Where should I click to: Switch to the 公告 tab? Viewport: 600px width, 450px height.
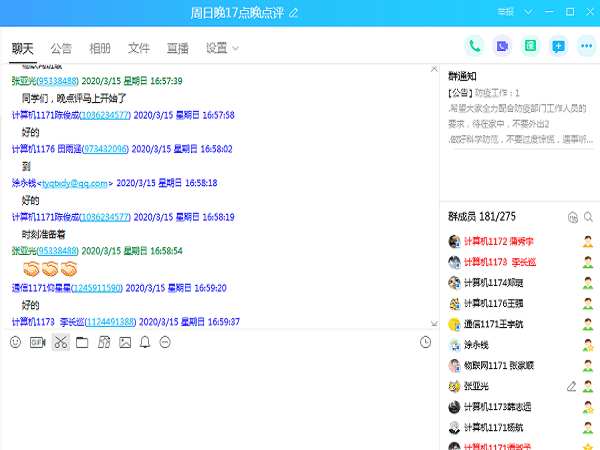(x=61, y=48)
